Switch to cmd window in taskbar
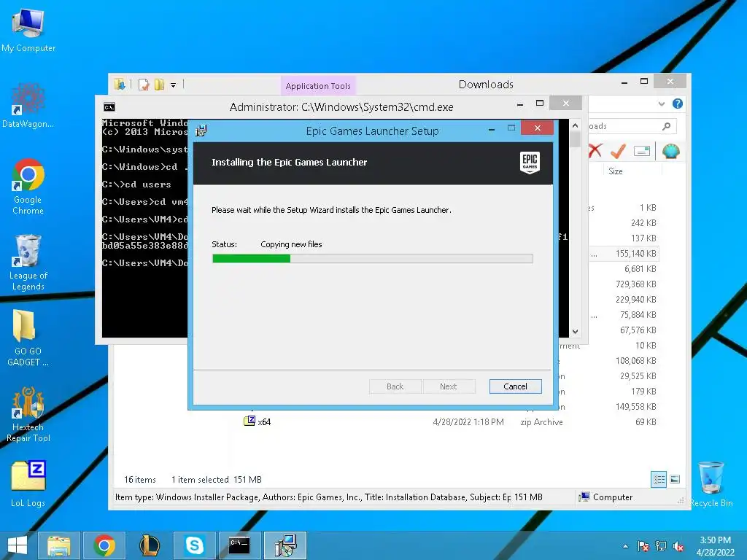Screen dimensions: 747x560 [239, 545]
